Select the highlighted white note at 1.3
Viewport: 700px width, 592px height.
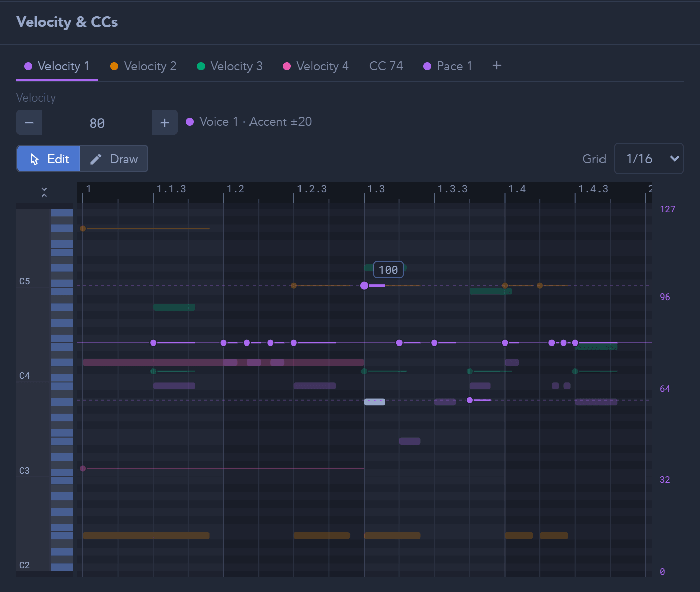pos(375,402)
